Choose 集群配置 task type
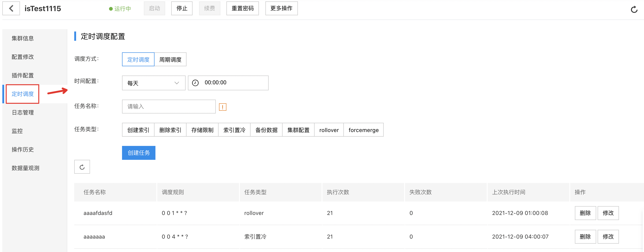Viewport: 644px width, 252px height. [298, 130]
